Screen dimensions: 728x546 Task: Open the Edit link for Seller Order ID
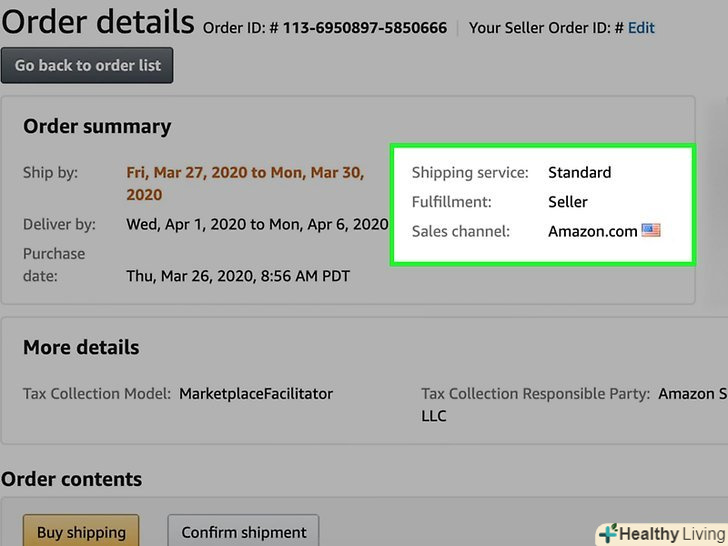click(641, 28)
